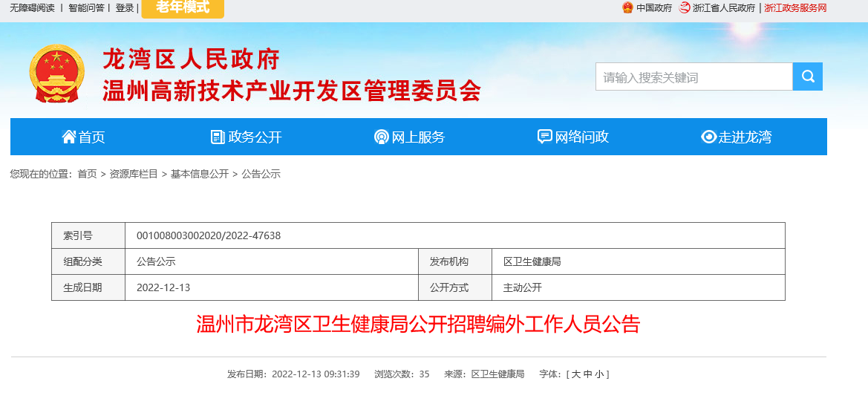
Task: Set font size to 大
Action: [x=575, y=374]
